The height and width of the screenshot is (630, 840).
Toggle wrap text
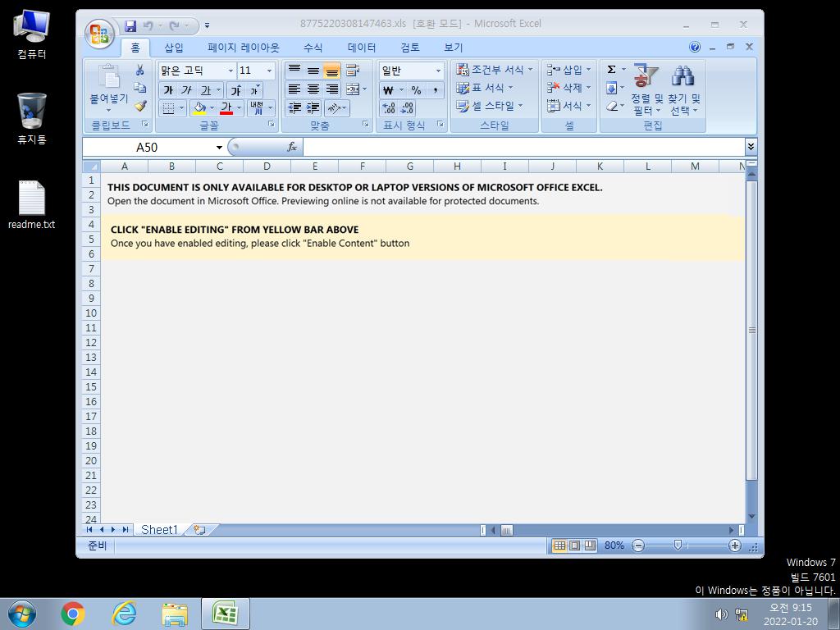pyautogui.click(x=353, y=71)
